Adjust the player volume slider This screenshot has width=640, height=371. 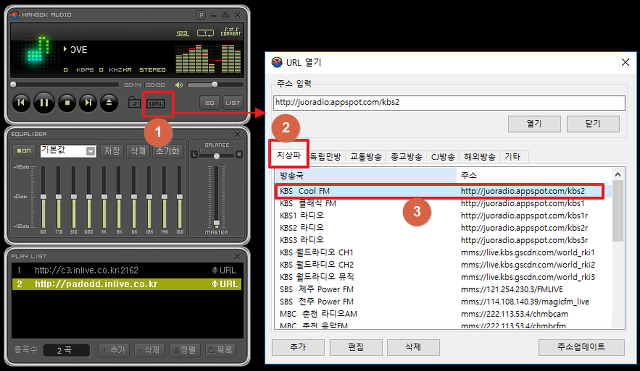215,85
